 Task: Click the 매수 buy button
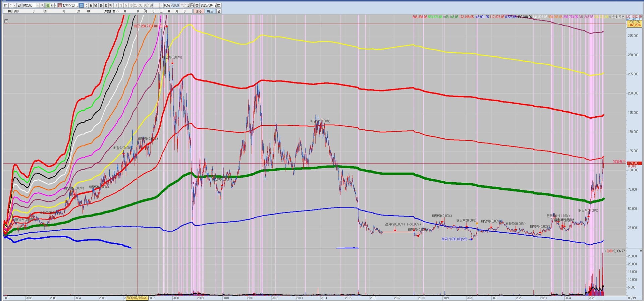click(x=199, y=11)
